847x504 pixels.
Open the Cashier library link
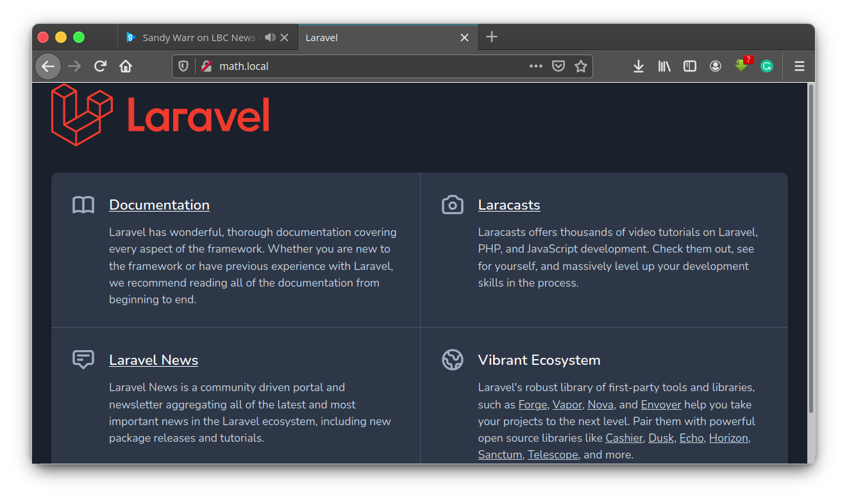pos(624,438)
